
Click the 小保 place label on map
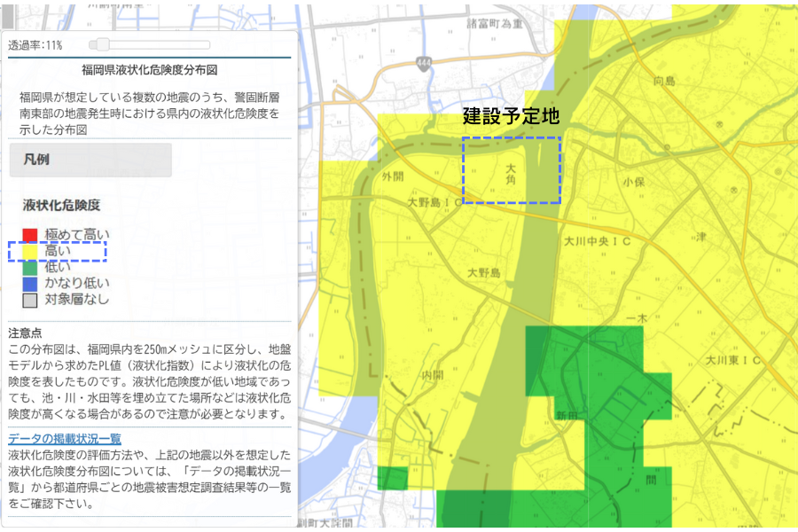tap(632, 181)
